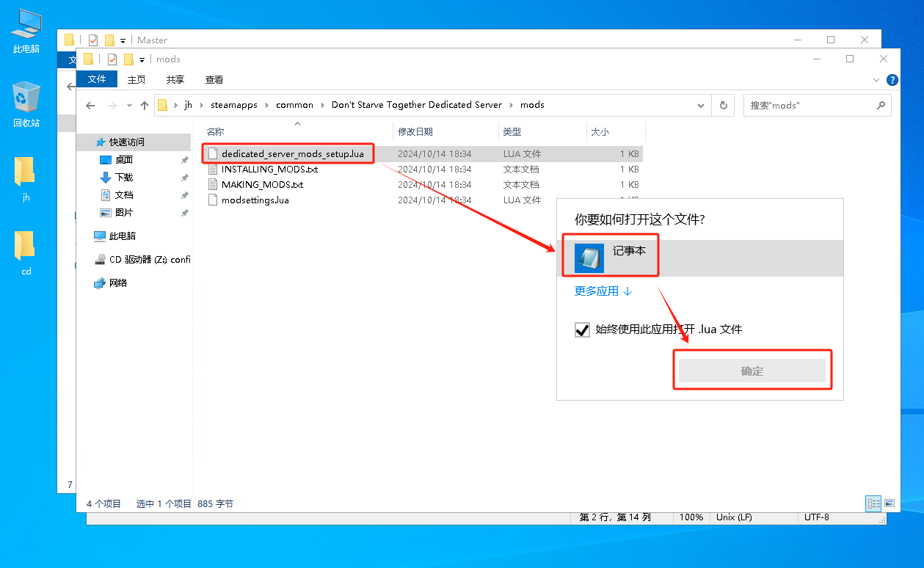Click jh in the address breadcrumb
924x568 pixels.
(188, 105)
